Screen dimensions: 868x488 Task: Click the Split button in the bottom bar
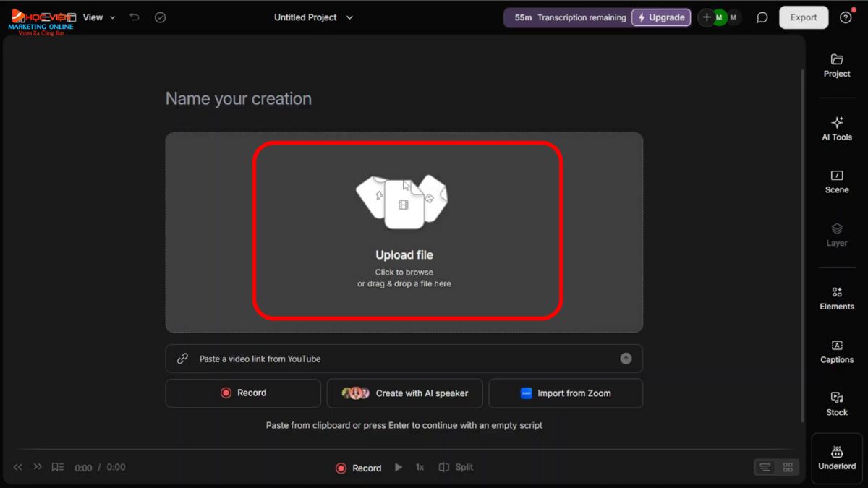(x=456, y=467)
